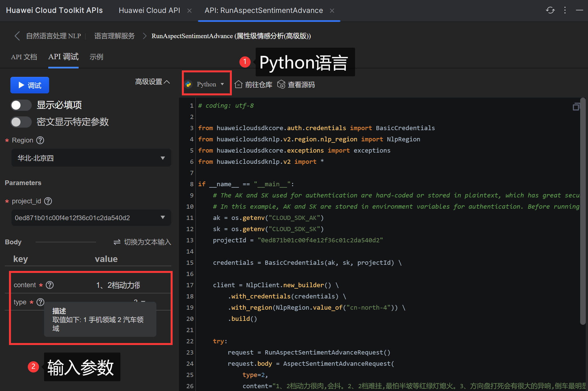
Task: Collapse the 高级设置 section
Action: click(152, 82)
